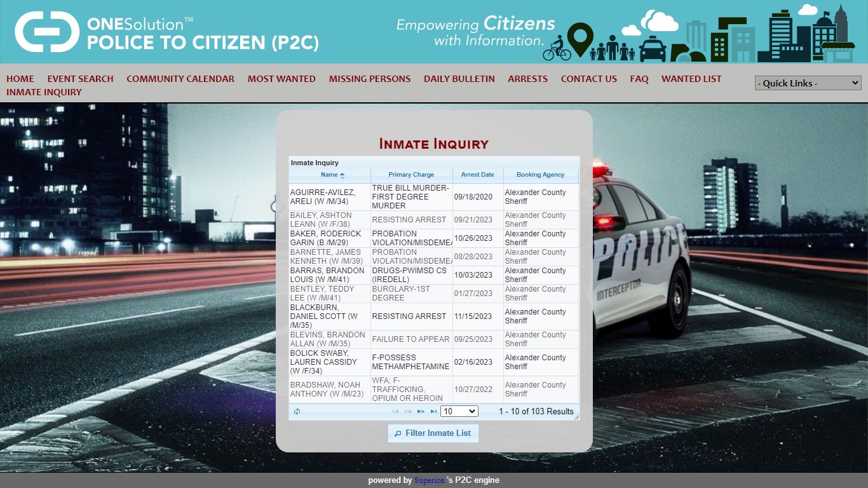The width and height of the screenshot is (868, 488).
Task: Click WFA; F-TRAFFICKING, OPIUM OR HEROIN cell
Action: click(x=411, y=390)
